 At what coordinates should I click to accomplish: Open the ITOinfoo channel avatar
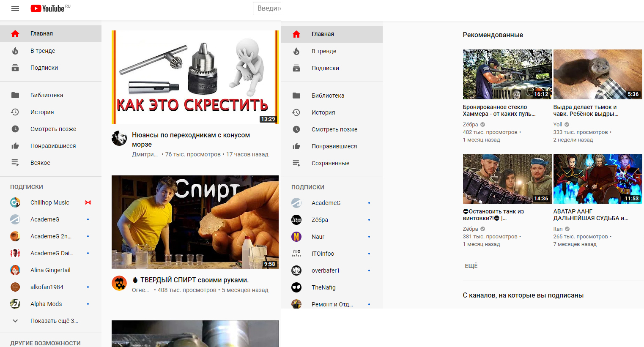(296, 254)
